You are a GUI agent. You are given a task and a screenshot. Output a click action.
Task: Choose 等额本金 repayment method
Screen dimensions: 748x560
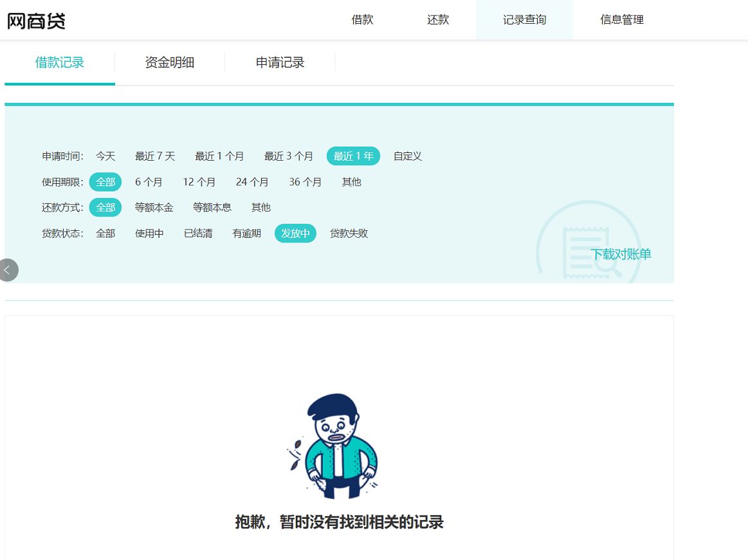click(154, 208)
